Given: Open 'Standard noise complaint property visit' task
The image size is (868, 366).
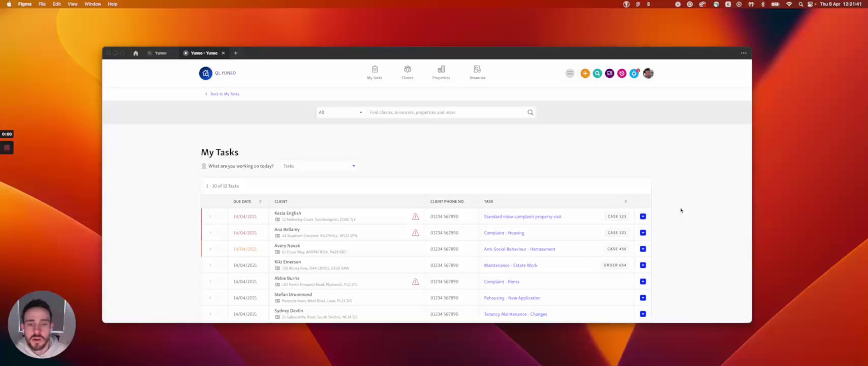Looking at the screenshot, I should (522, 217).
